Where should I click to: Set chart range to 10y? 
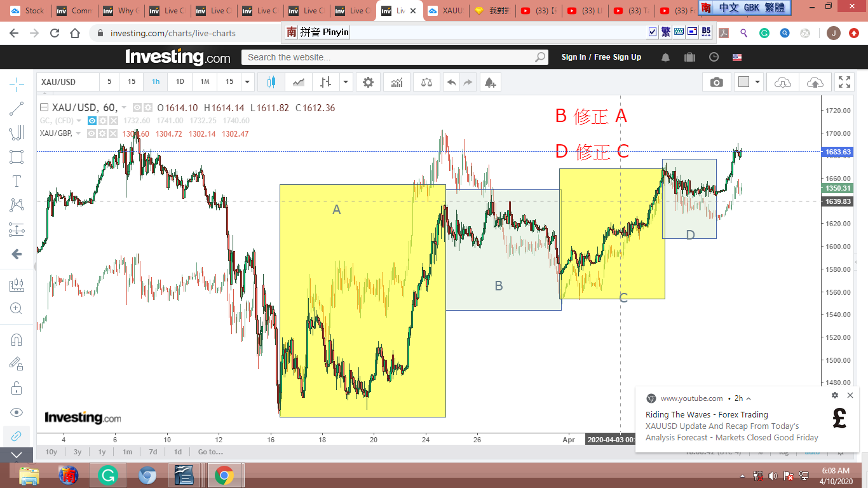51,452
